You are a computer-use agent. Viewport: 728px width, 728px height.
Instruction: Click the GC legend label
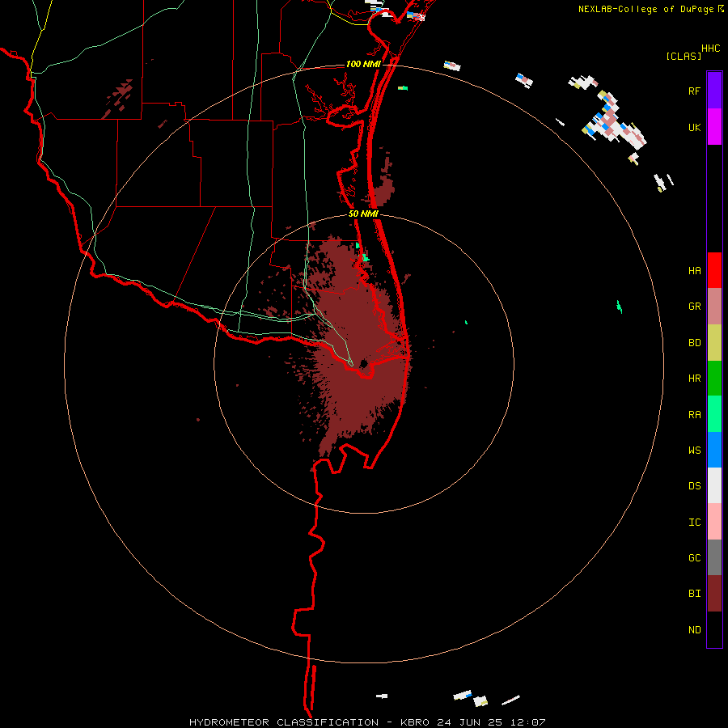(694, 558)
